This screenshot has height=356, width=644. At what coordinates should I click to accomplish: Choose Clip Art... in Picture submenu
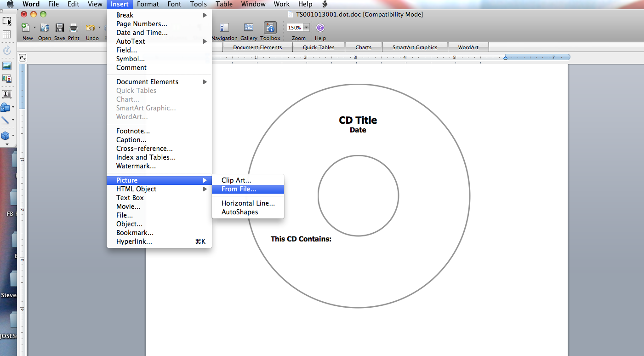pos(248,180)
